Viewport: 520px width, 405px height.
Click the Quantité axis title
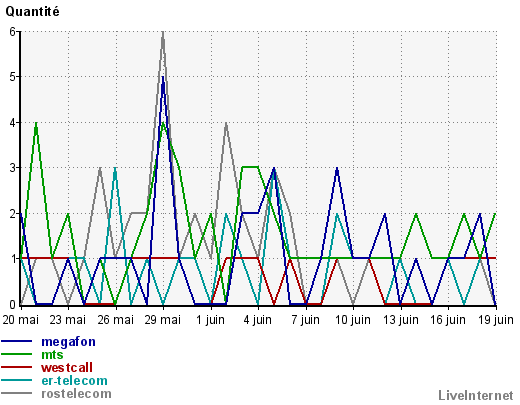click(32, 12)
